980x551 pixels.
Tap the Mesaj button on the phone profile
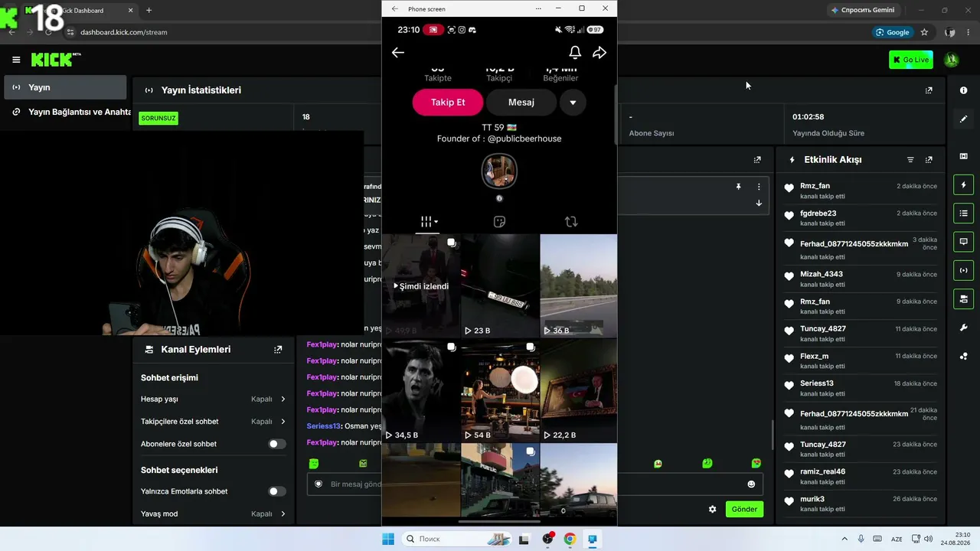click(521, 103)
